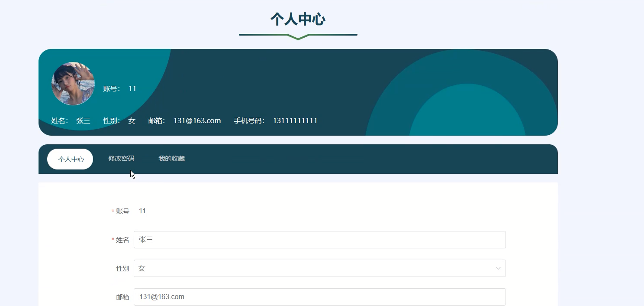Click the 个人中心 page heading

(x=298, y=19)
